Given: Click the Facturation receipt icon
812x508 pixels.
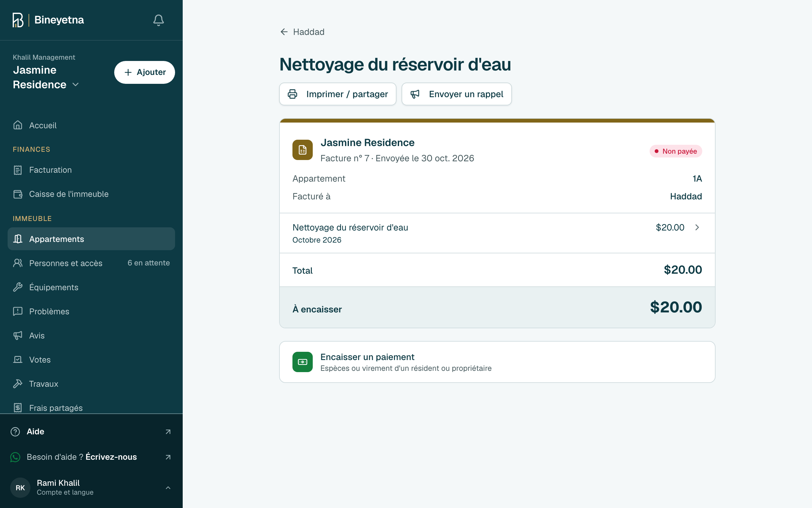Looking at the screenshot, I should [x=18, y=170].
